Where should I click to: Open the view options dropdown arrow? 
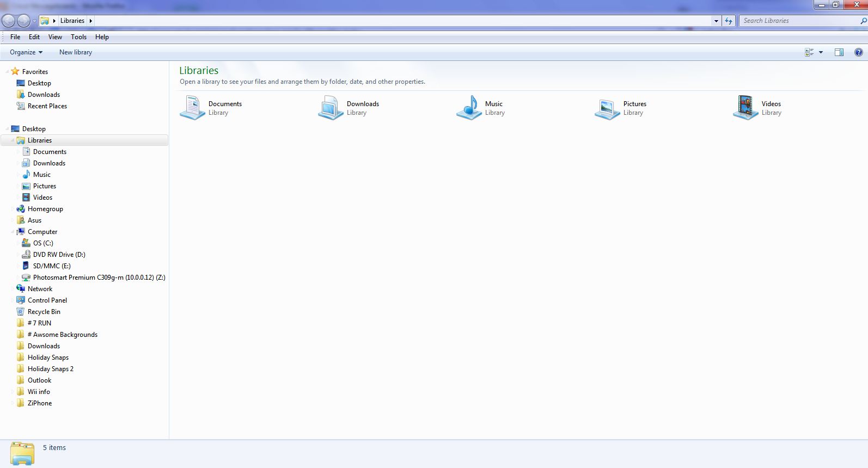tap(821, 52)
